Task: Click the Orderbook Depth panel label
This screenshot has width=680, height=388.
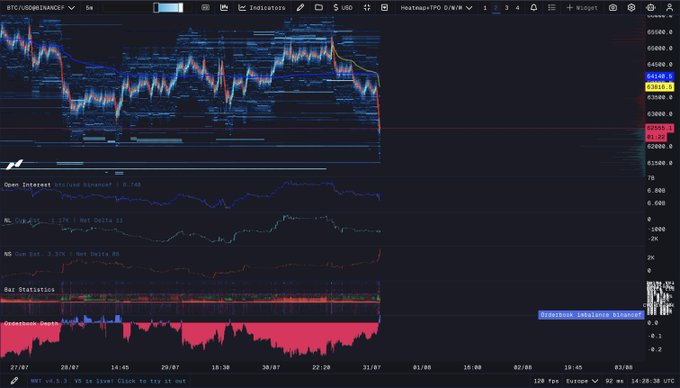Action: pyautogui.click(x=31, y=323)
